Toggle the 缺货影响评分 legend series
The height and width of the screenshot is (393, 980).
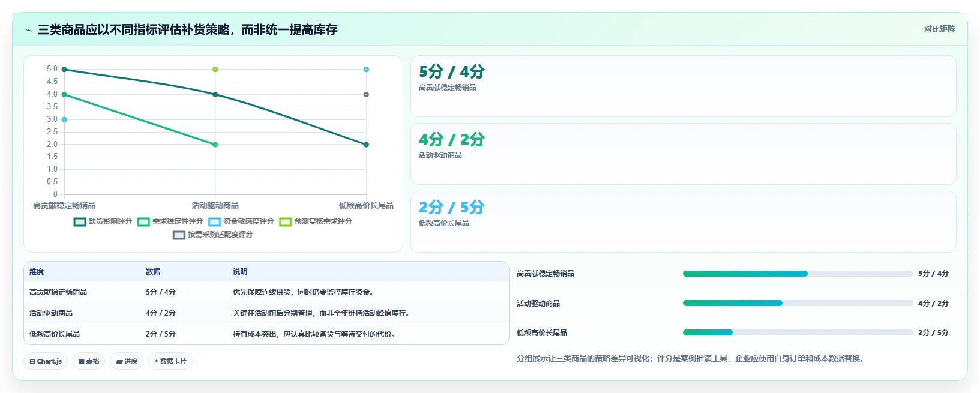pyautogui.click(x=103, y=221)
